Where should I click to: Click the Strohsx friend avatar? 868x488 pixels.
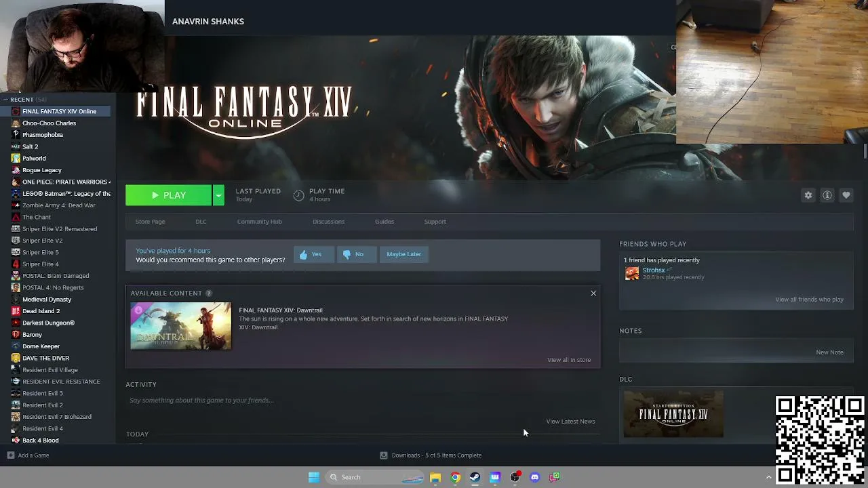[632, 273]
